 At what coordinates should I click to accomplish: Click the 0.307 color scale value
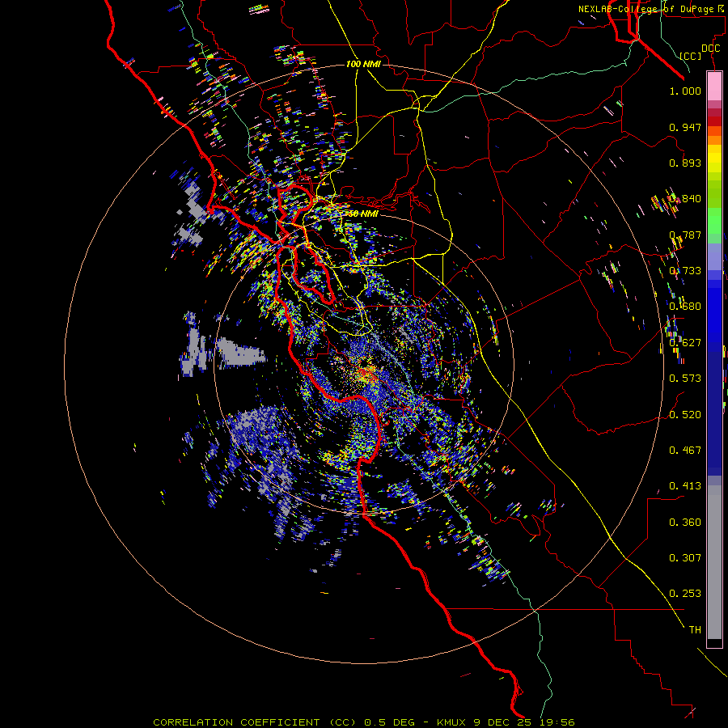685,558
